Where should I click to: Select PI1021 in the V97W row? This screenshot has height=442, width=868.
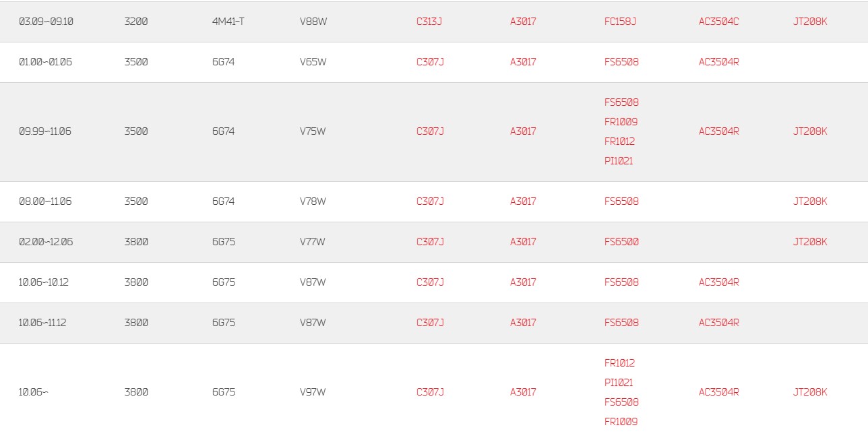click(x=619, y=383)
